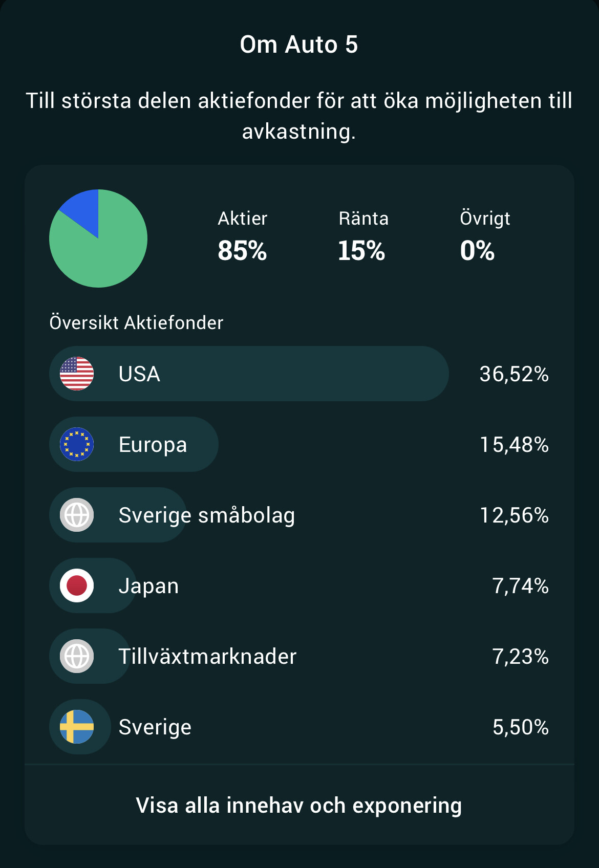The width and height of the screenshot is (599, 868).
Task: Tap the Tillväxtmarknader label
Action: point(207,657)
